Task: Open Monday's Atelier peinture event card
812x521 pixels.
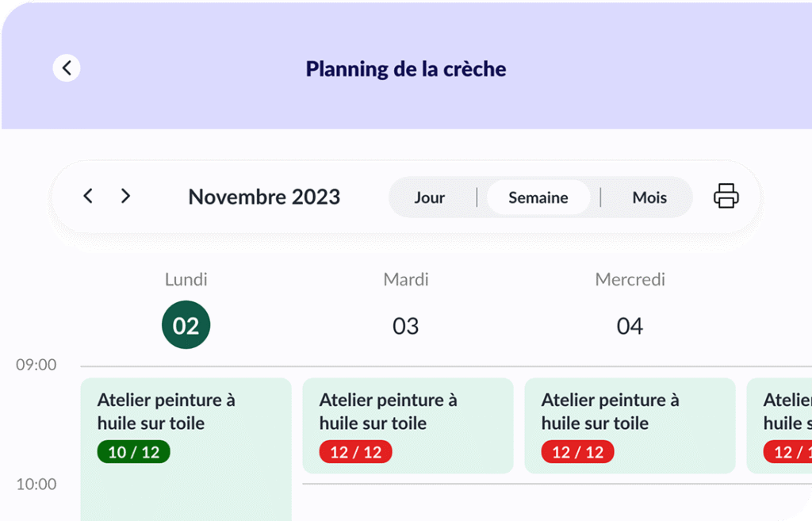Action: coord(186,449)
